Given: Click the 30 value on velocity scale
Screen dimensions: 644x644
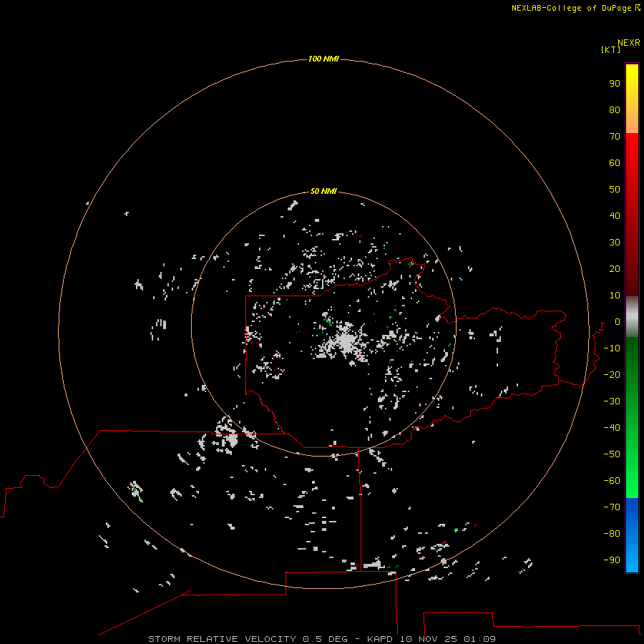Looking at the screenshot, I should click(615, 243).
